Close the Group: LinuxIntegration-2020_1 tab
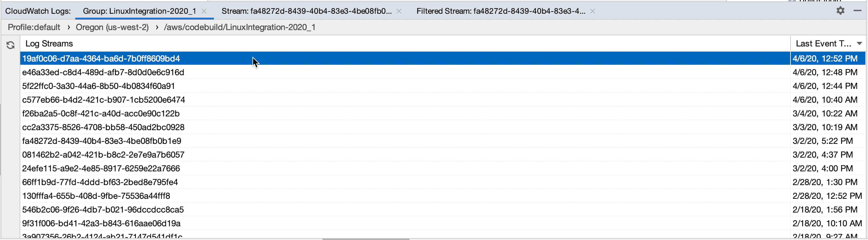The width and height of the screenshot is (868, 240). point(204,11)
